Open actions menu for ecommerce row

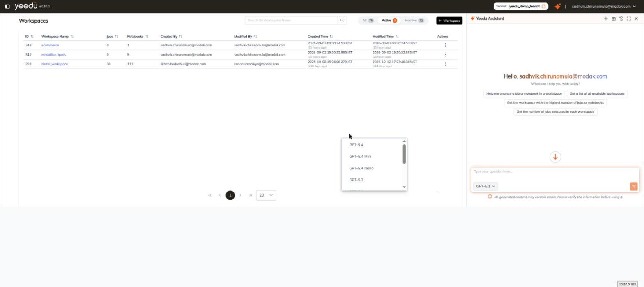446,45
